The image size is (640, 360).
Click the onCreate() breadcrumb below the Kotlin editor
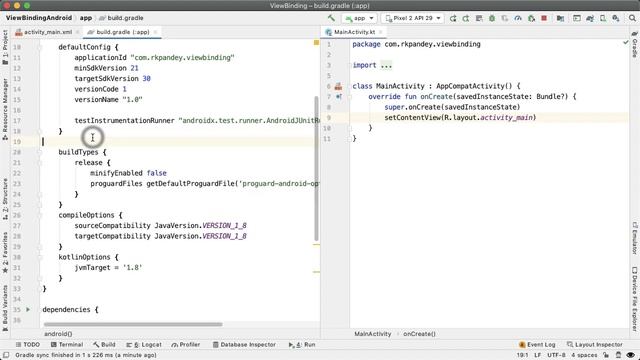tap(419, 334)
